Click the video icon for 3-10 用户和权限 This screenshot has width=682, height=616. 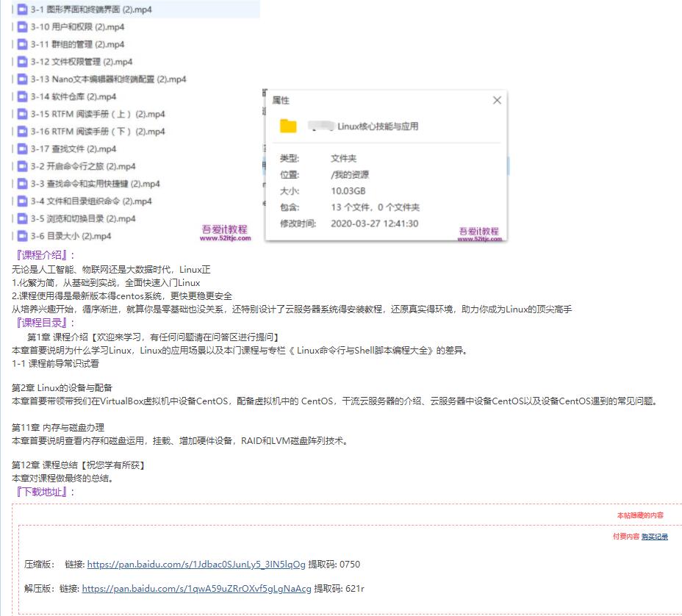tap(21, 26)
